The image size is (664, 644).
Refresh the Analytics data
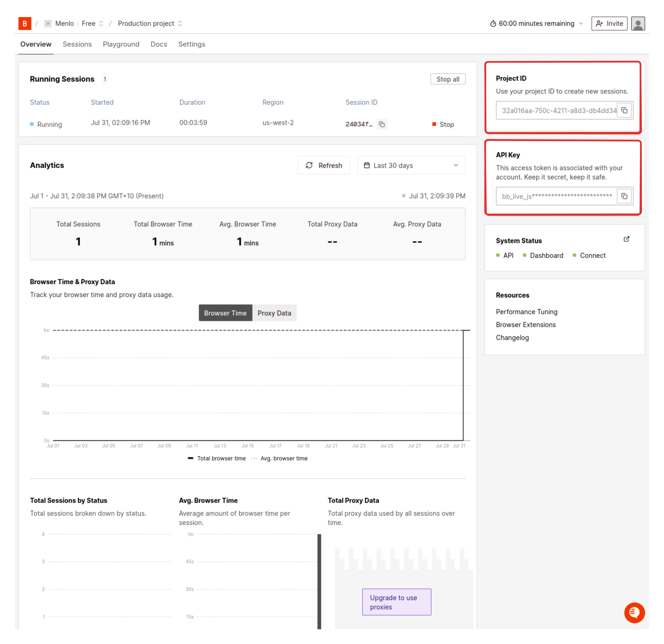click(x=323, y=165)
